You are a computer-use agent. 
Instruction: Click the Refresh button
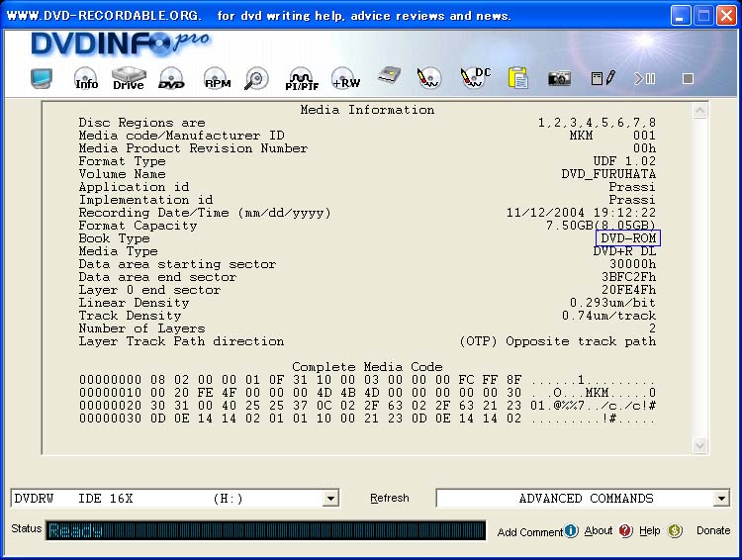(x=390, y=498)
